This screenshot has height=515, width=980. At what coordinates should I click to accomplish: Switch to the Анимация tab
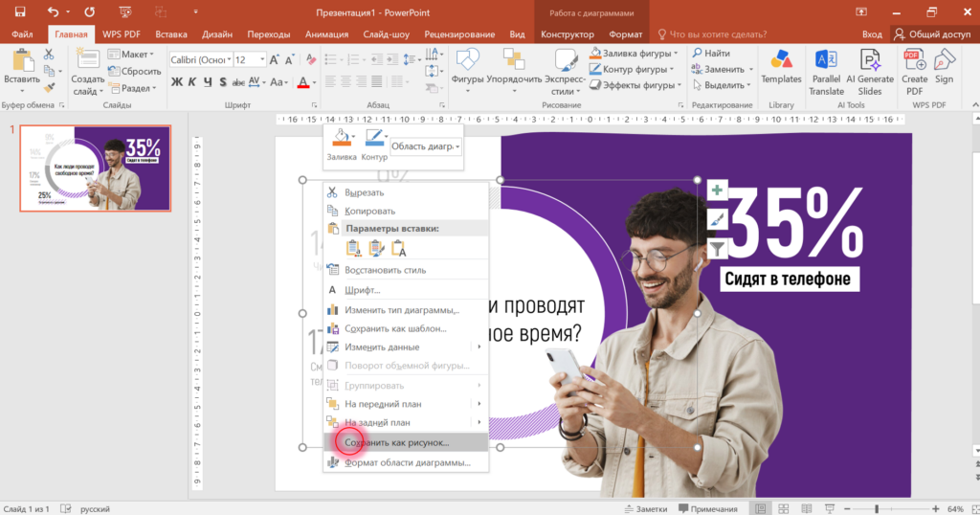tap(326, 34)
